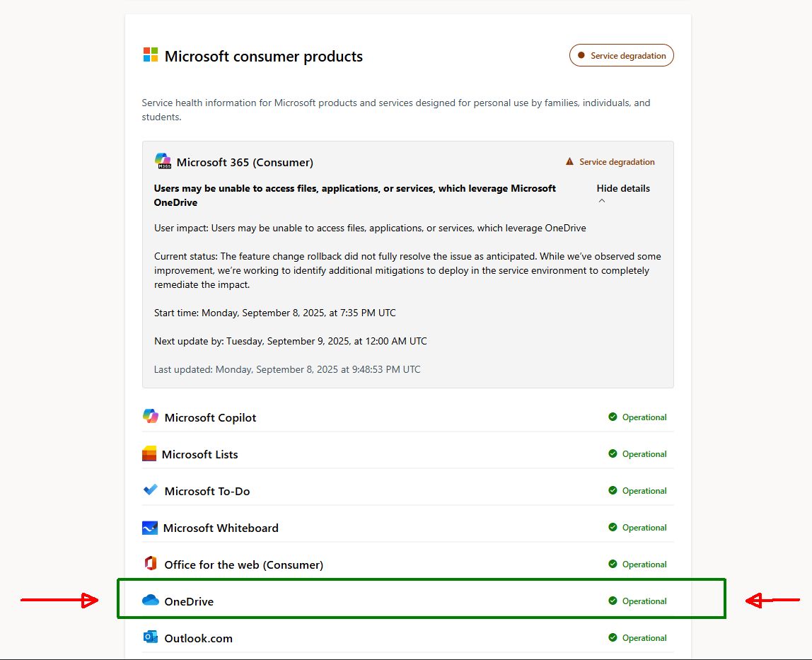
Task: Click the bold incident title about Microsoft OneDrive
Action: pos(355,195)
